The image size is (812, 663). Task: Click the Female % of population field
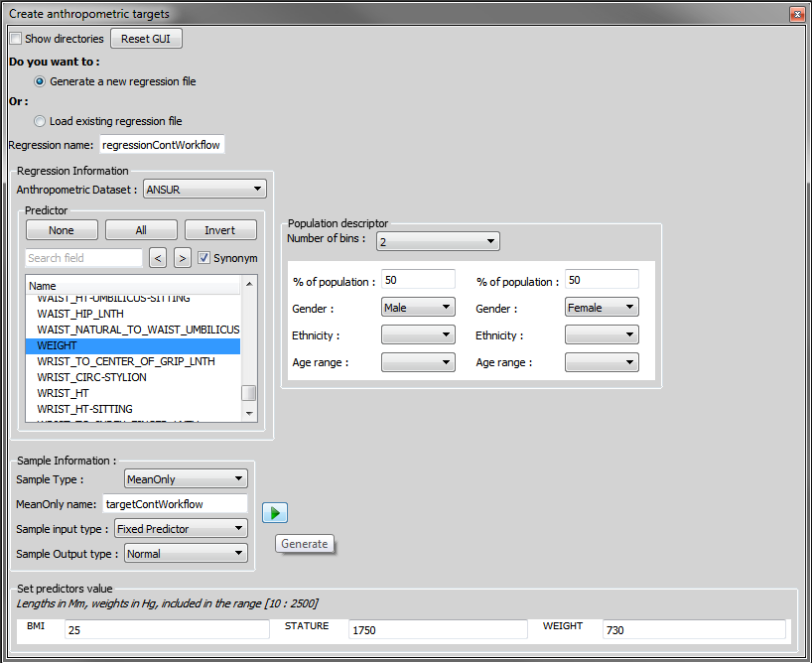click(x=602, y=280)
